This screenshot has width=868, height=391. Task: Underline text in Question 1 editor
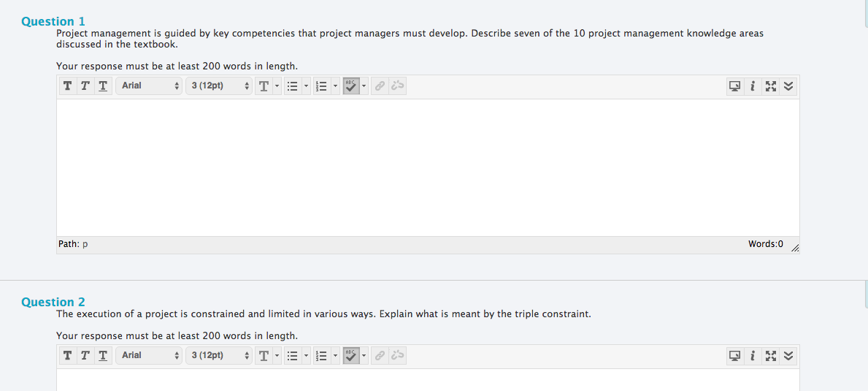pos(103,86)
